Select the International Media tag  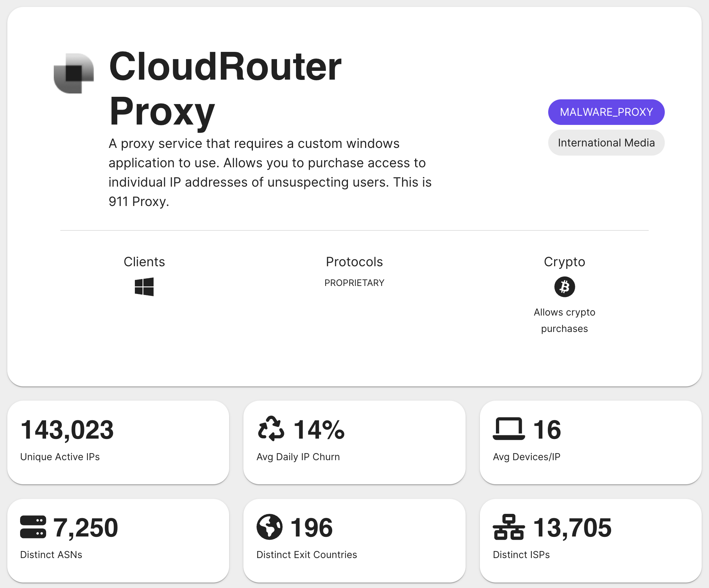point(606,142)
